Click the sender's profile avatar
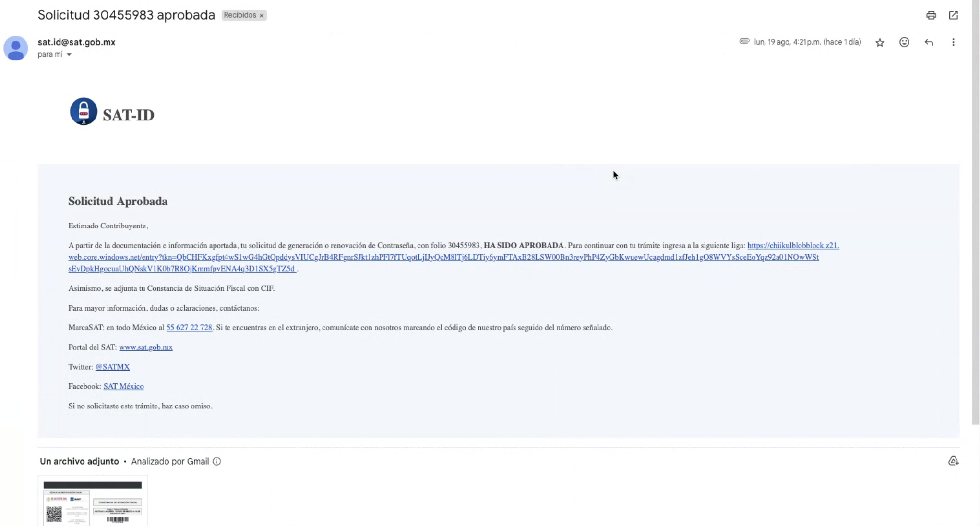This screenshot has width=980, height=526. pos(15,48)
